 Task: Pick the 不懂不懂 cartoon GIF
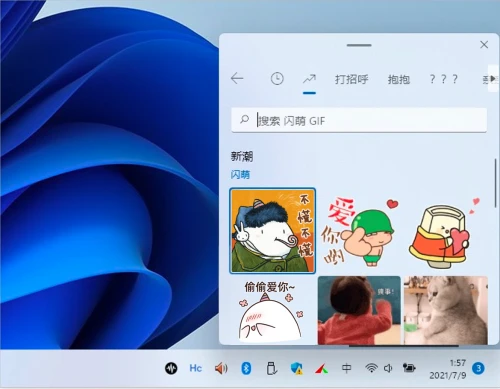tap(272, 231)
